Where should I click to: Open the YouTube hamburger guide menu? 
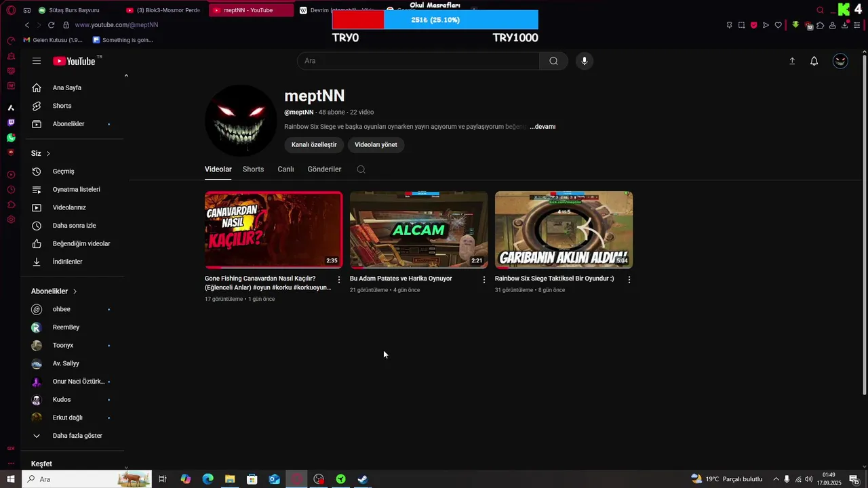(x=37, y=61)
